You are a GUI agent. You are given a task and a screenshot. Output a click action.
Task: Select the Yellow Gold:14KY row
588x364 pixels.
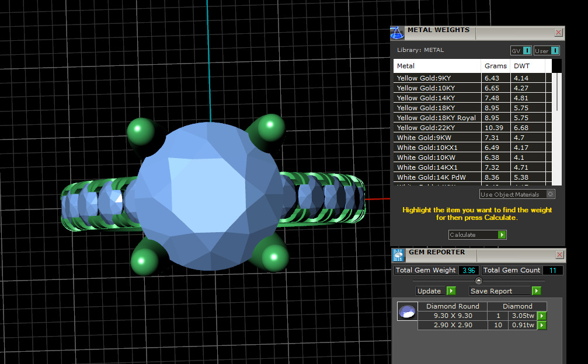472,98
